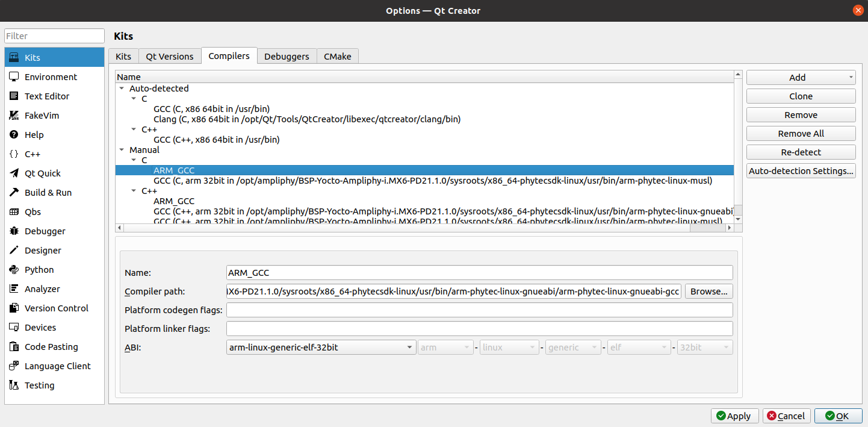Open the Build & Run hammer icon
This screenshot has height=427, width=868.
tap(14, 193)
